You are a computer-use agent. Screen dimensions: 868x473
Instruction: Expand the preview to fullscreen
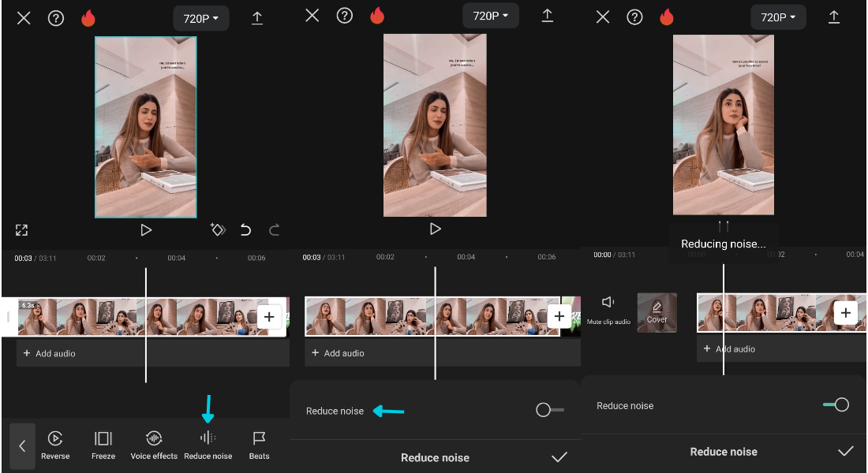coord(21,230)
